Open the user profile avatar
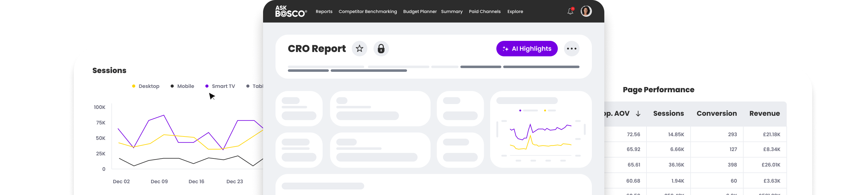Screen dimensions: 868x195 (586, 11)
